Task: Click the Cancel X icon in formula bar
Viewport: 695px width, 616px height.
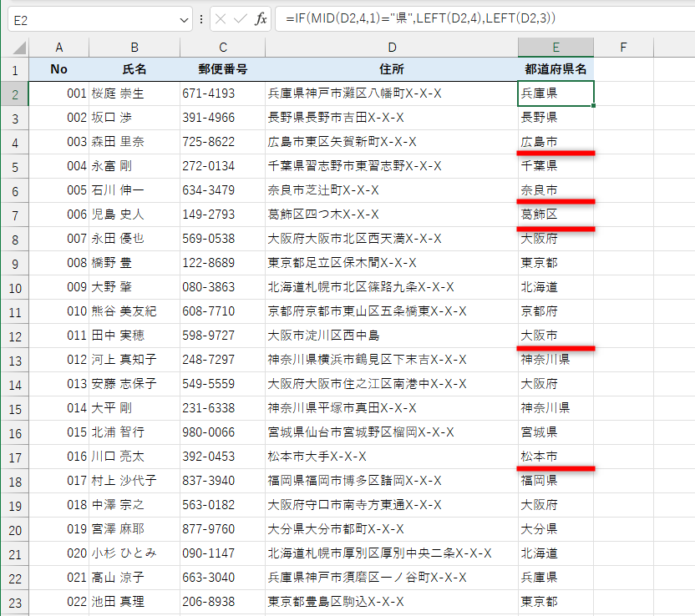Action: [x=221, y=18]
